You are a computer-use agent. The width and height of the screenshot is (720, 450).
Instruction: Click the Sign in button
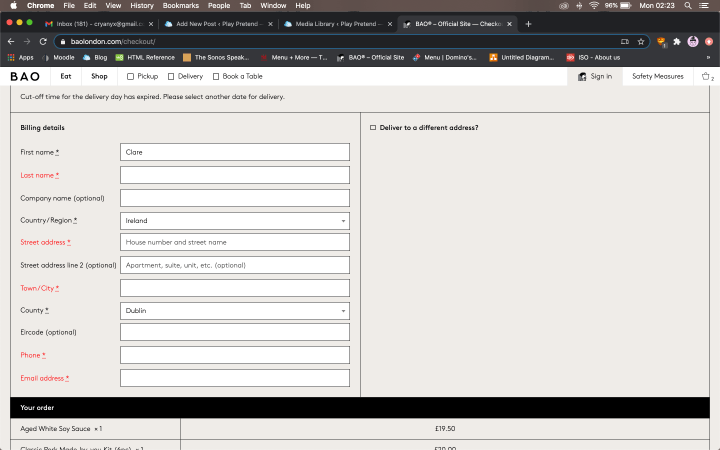tap(596, 76)
